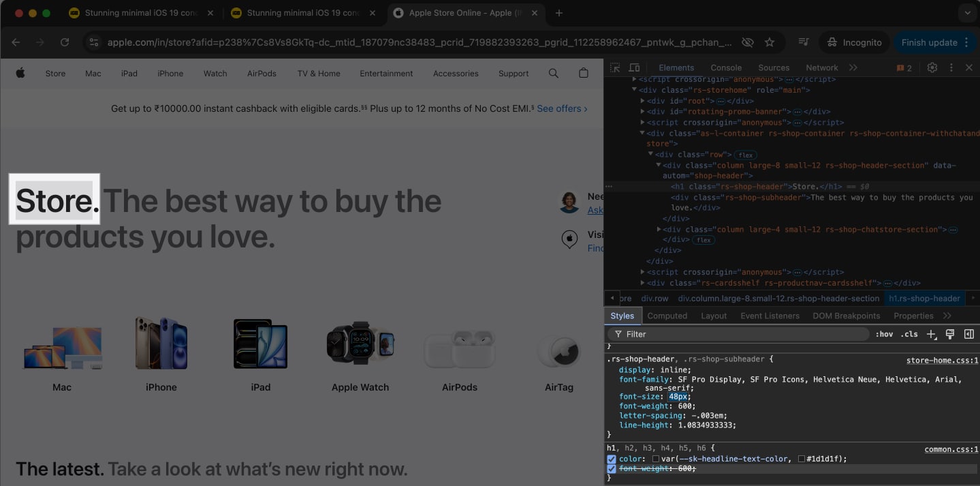
Task: Open the TV & Home navigation link
Action: (x=319, y=73)
